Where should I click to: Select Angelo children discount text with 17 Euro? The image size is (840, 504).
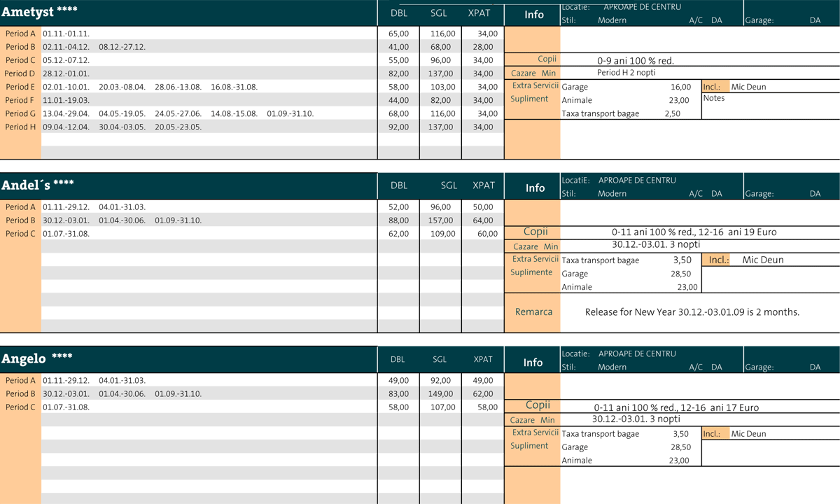(x=675, y=407)
